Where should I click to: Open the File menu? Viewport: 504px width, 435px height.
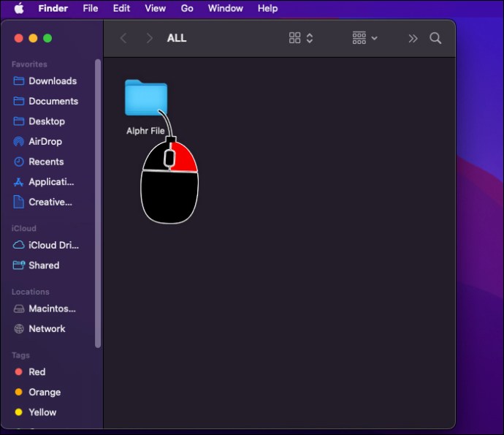pyautogui.click(x=91, y=8)
